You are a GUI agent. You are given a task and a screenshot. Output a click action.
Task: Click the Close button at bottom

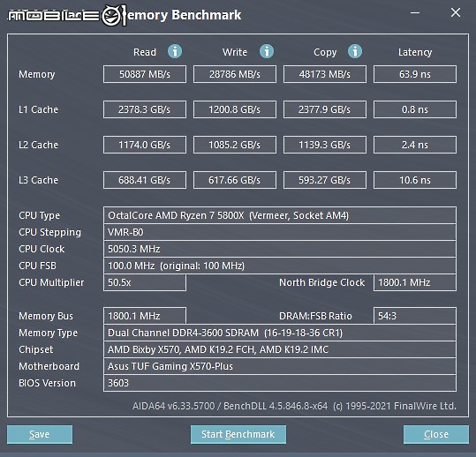[436, 434]
